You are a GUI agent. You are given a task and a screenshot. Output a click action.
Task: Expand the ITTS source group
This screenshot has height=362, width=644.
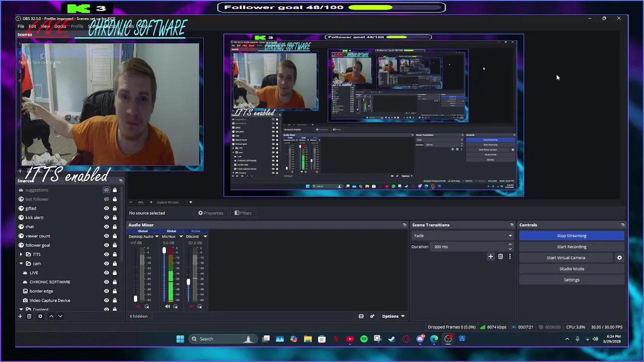coord(21,254)
